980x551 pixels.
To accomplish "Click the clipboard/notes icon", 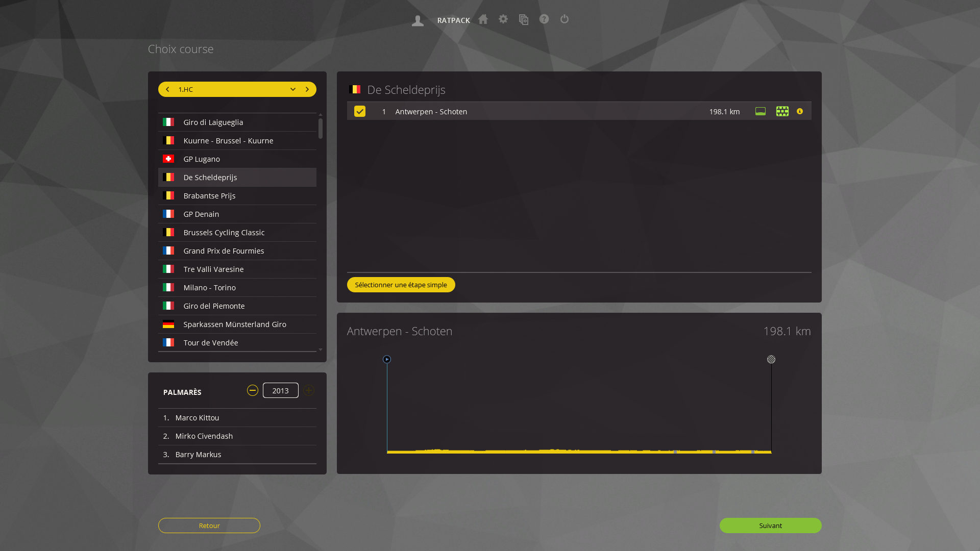I will [524, 19].
